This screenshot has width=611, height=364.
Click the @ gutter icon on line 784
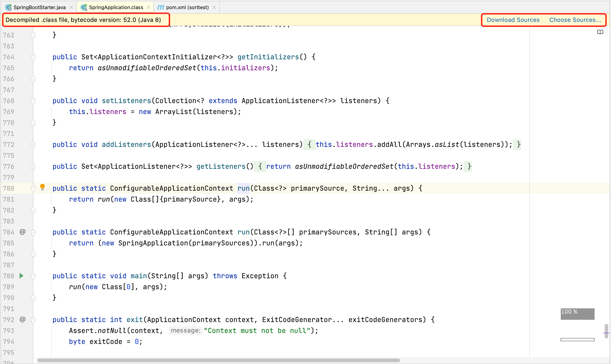pos(22,232)
